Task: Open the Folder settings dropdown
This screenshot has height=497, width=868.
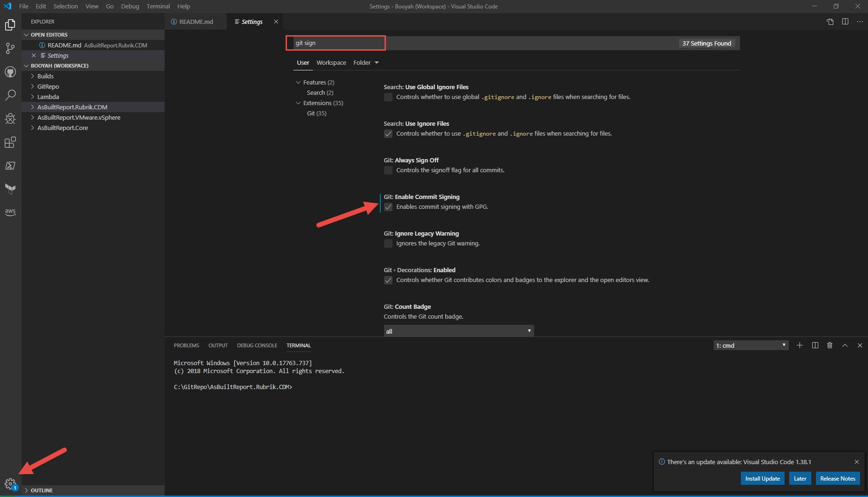Action: (366, 62)
